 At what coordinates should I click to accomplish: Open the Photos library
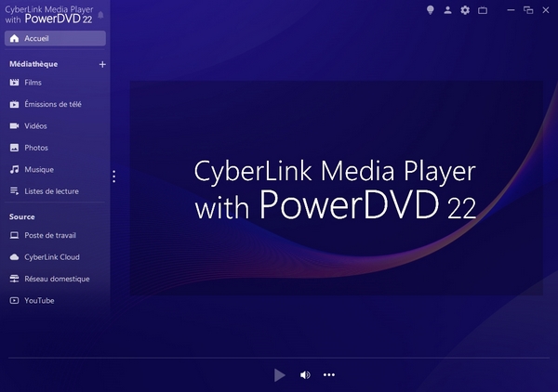pos(55,148)
